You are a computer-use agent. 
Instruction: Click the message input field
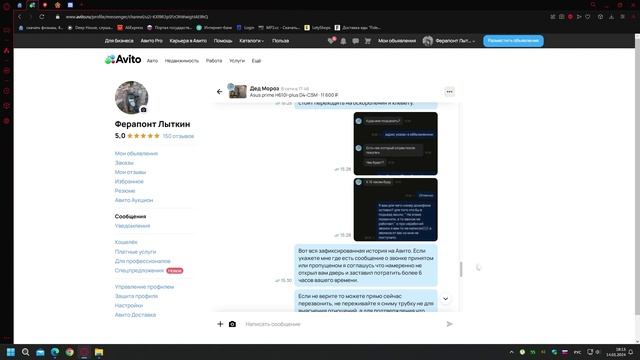pos(342,324)
